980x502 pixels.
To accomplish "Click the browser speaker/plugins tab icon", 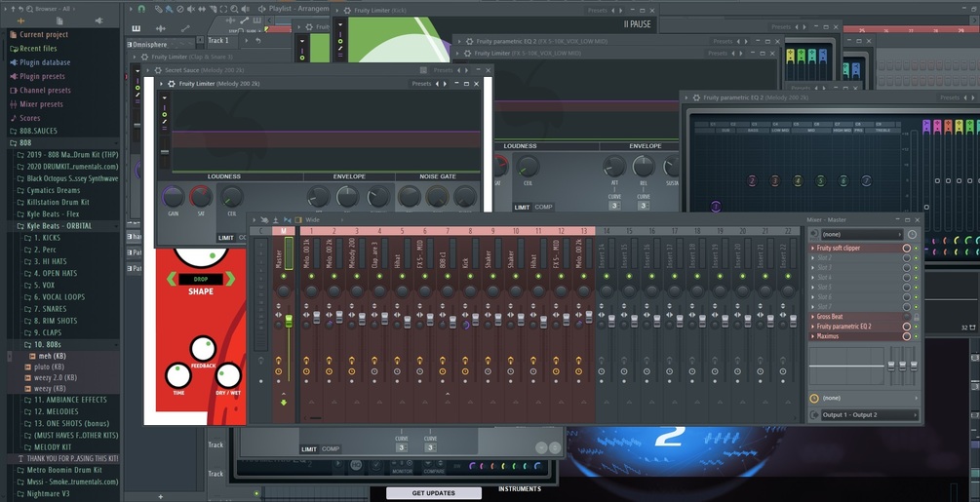I will pyautogui.click(x=98, y=20).
